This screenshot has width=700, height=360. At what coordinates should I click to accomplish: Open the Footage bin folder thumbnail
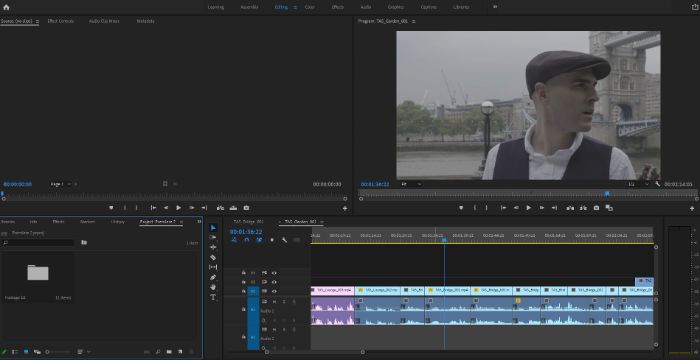click(38, 272)
